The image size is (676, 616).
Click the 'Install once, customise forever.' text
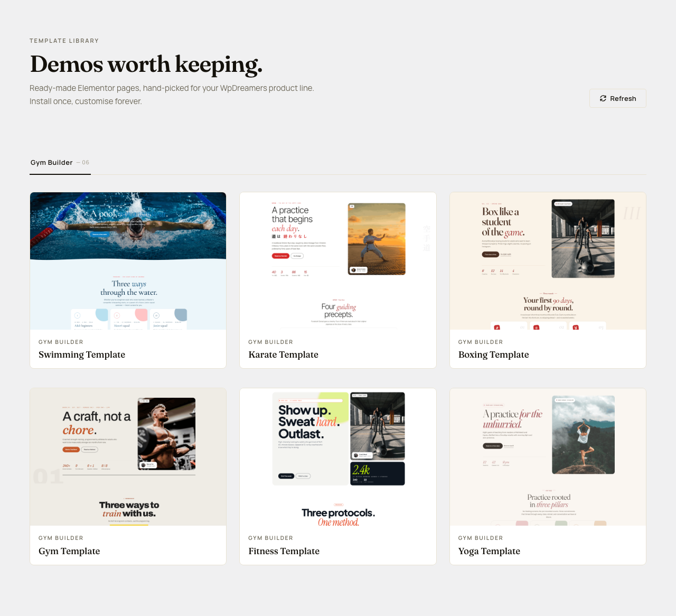click(86, 101)
